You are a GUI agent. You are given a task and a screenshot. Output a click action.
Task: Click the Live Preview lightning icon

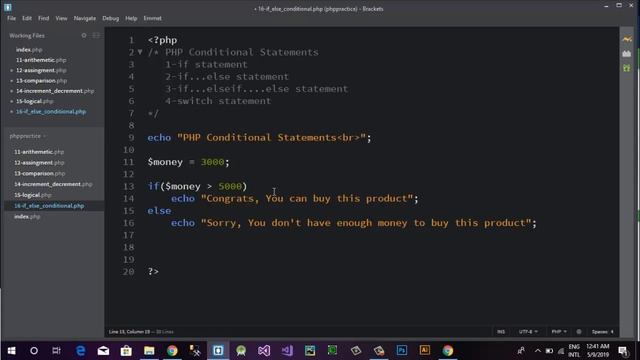[x=627, y=40]
